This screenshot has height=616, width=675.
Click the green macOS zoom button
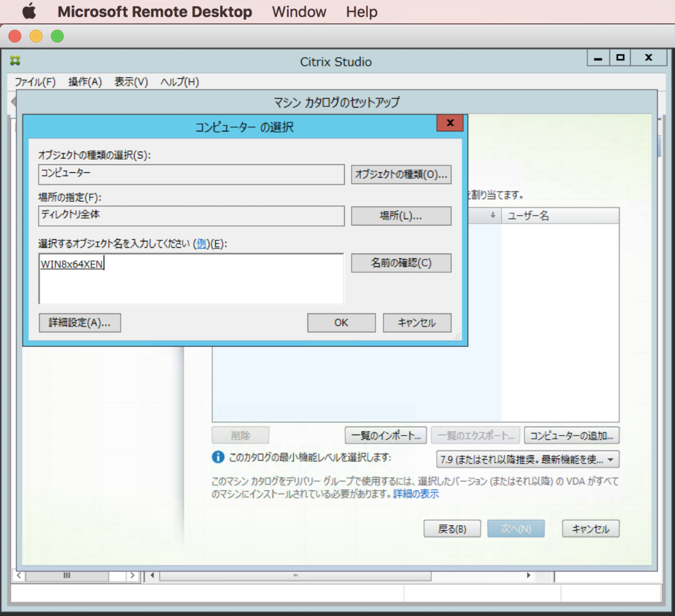pyautogui.click(x=57, y=36)
